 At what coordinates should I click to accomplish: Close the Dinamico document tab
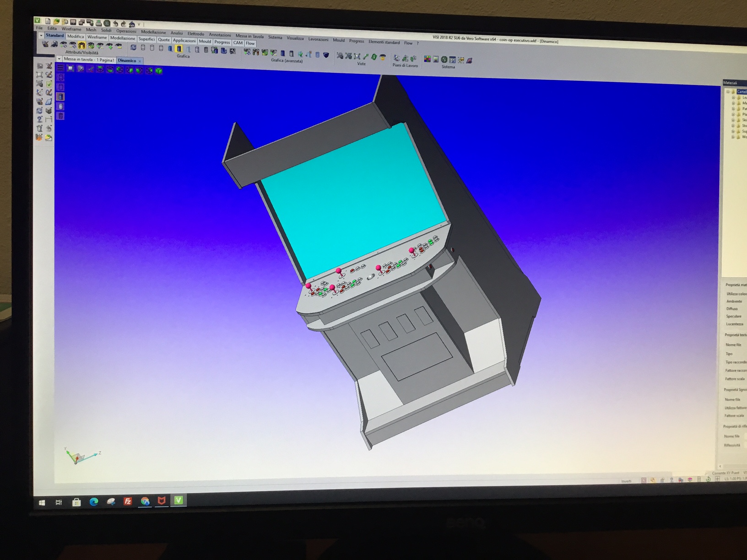click(x=140, y=61)
